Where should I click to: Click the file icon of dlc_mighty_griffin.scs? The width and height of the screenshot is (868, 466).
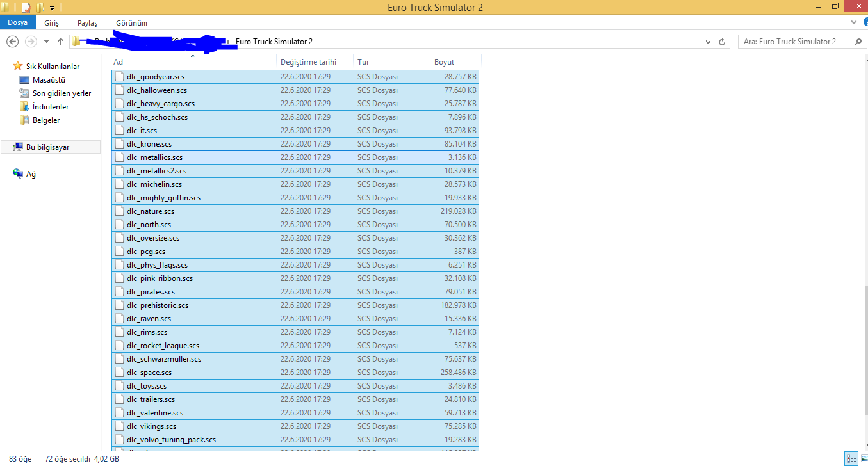pos(119,198)
